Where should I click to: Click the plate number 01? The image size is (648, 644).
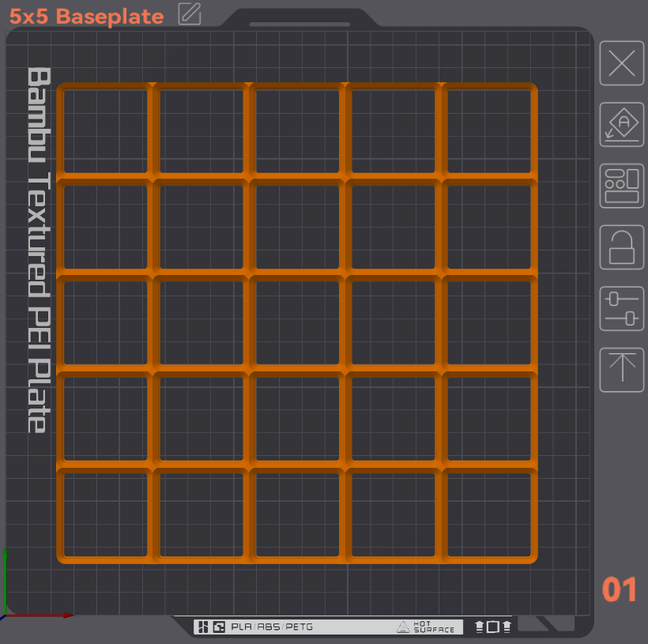620,590
